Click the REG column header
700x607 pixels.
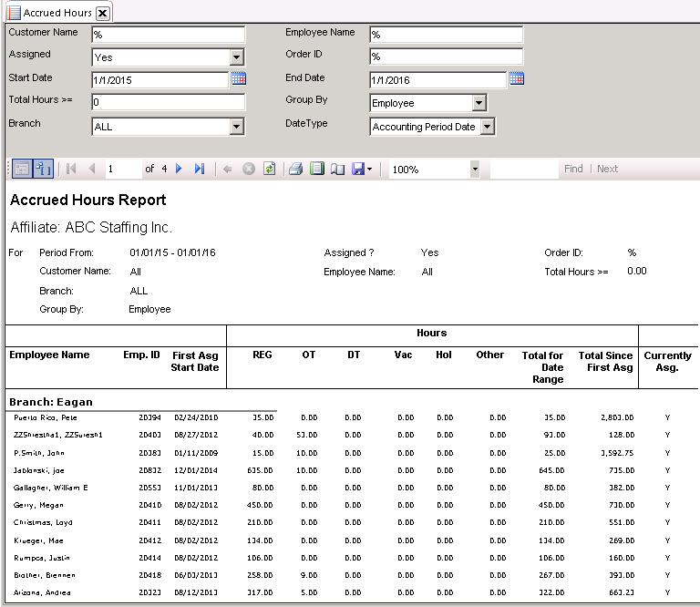pos(262,355)
